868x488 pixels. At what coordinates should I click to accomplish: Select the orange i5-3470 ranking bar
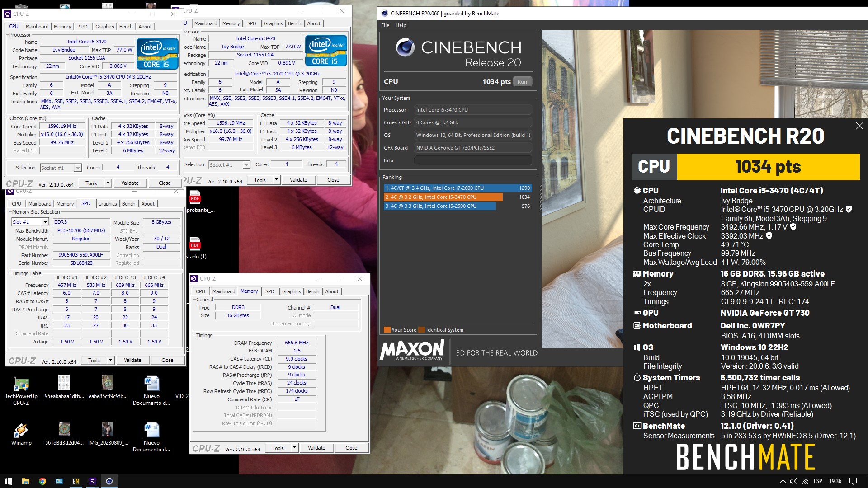[443, 197]
